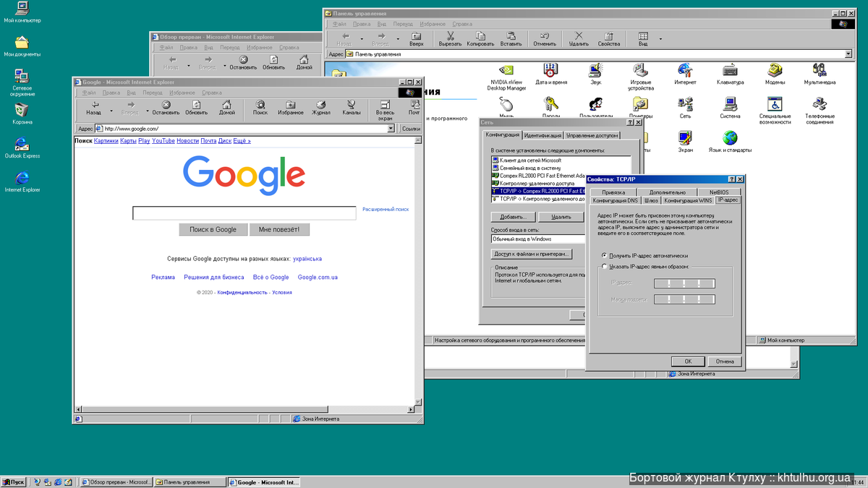Open the Шлюз tab in TCP/IP properties

pos(652,200)
